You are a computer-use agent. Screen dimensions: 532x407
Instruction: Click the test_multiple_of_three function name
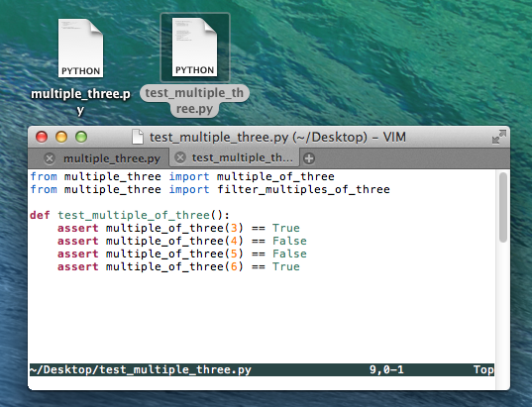click(134, 215)
